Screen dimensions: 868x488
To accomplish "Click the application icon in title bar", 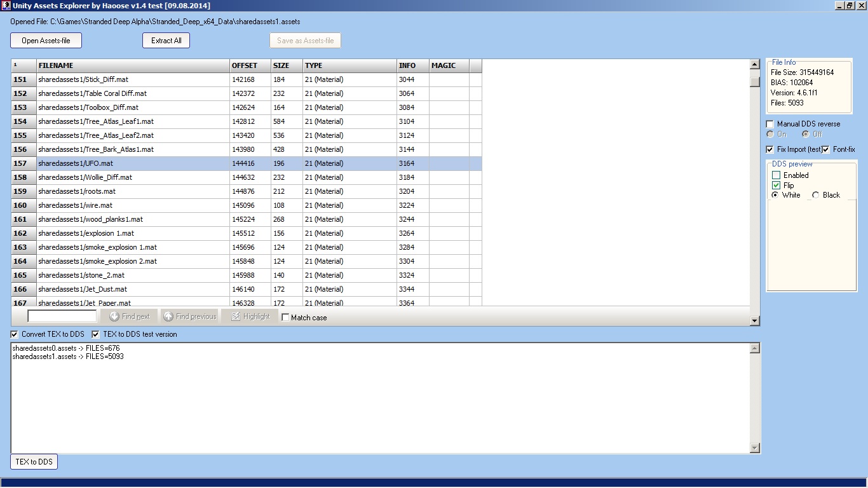I will 5,5.
